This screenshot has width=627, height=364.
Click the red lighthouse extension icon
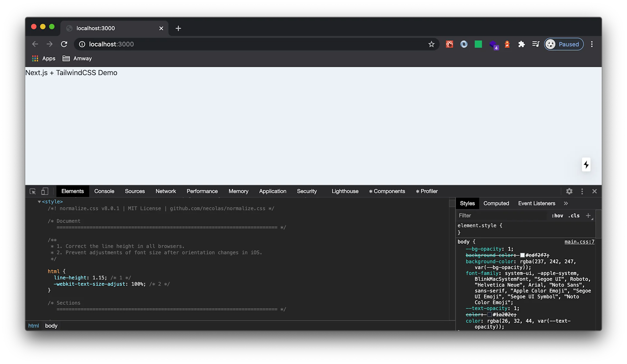(507, 44)
